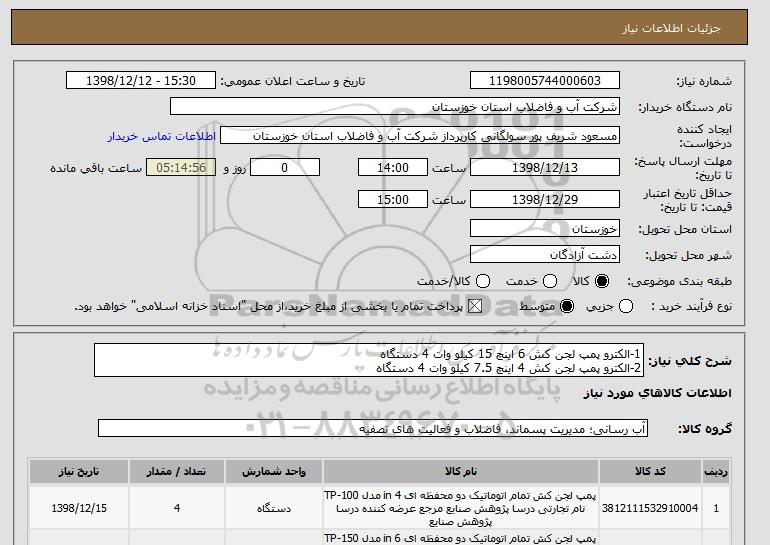Open the اطلاعات تماس خریدار link

(162, 136)
